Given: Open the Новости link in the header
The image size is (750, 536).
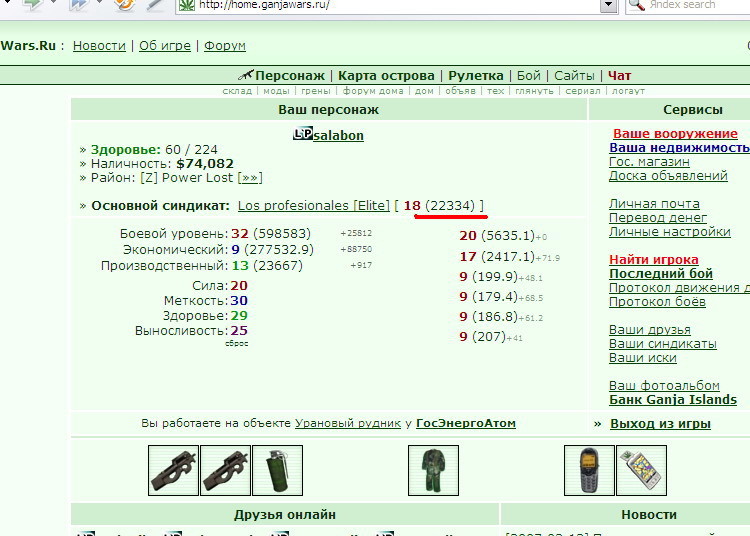Looking at the screenshot, I should pyautogui.click(x=99, y=46).
